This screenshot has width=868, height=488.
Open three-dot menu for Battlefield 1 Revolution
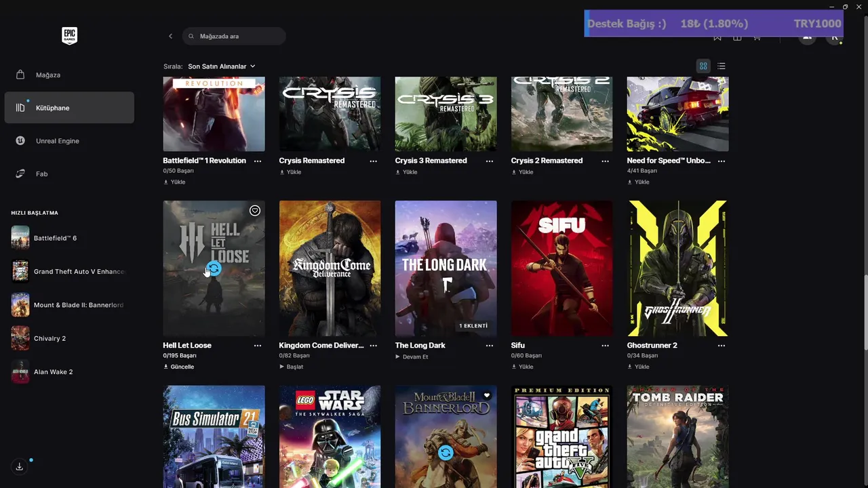point(258,161)
